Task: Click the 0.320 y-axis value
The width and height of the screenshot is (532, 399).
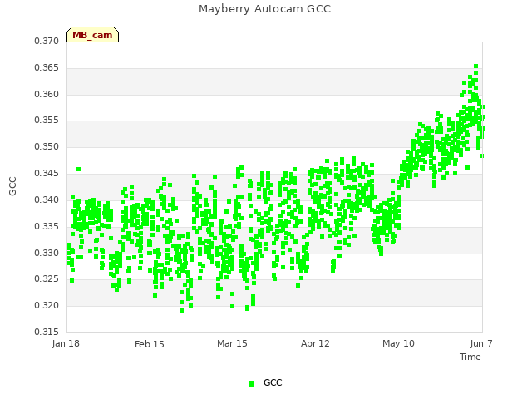Action: tap(47, 306)
